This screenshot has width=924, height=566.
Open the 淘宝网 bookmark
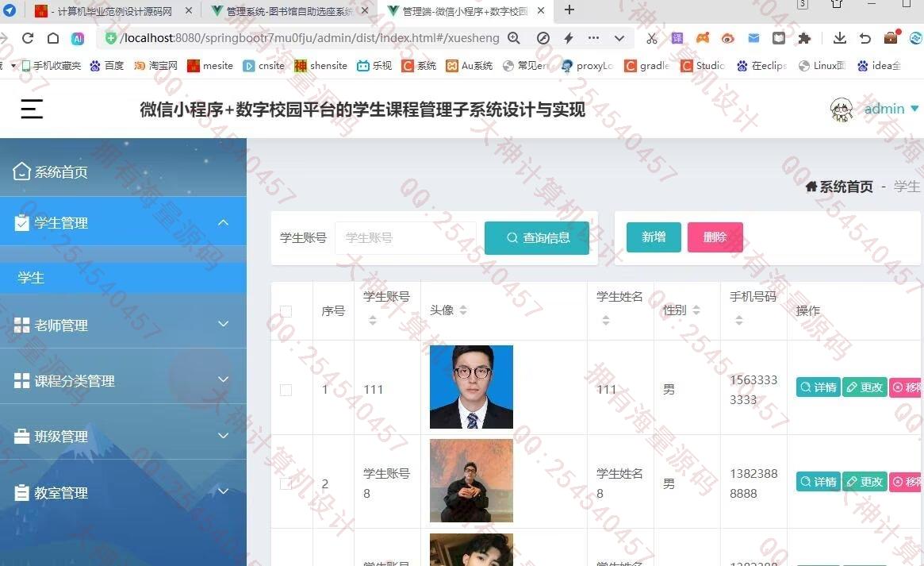(x=155, y=65)
